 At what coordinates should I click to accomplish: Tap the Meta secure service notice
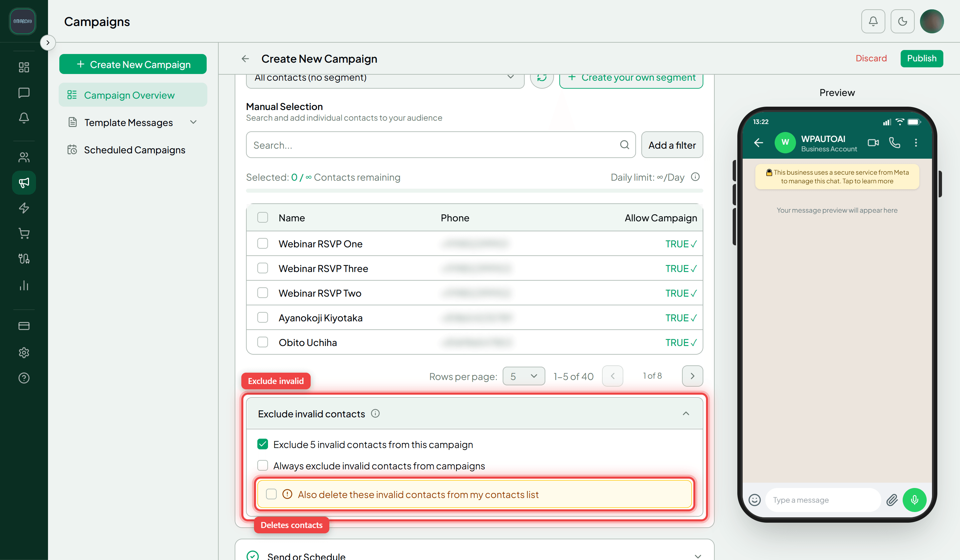tap(837, 177)
